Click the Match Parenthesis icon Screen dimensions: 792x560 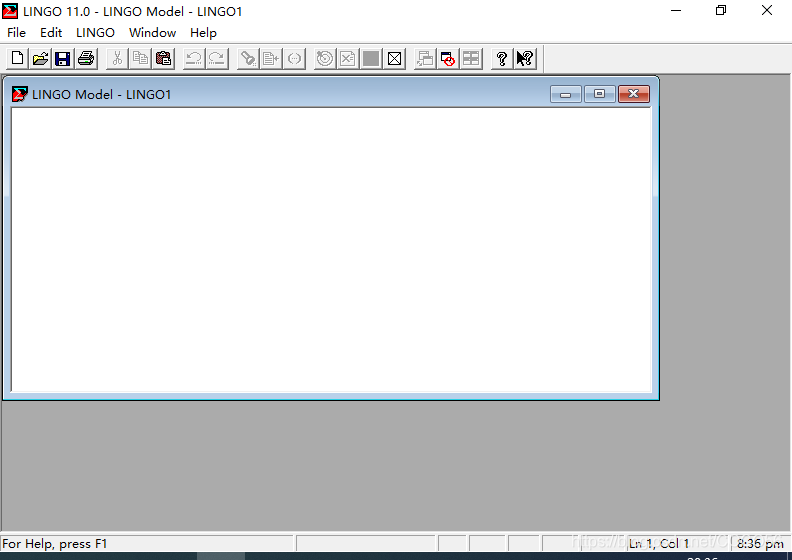[x=294, y=59]
